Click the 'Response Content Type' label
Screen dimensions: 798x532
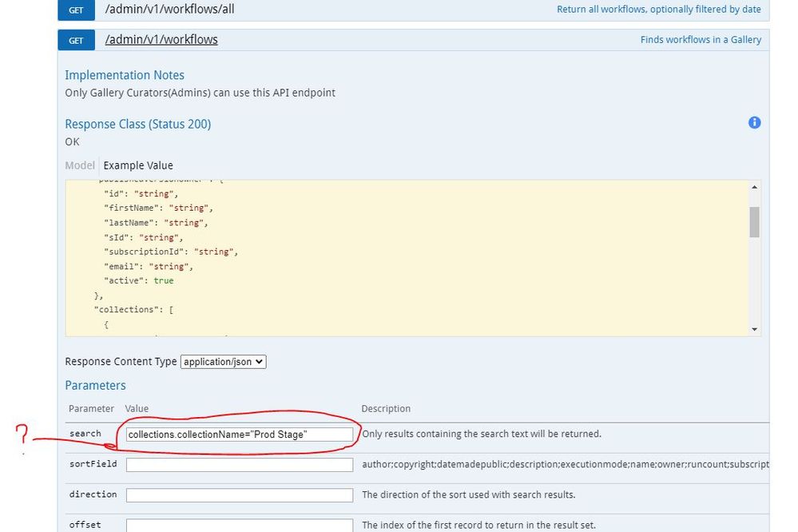click(x=121, y=361)
